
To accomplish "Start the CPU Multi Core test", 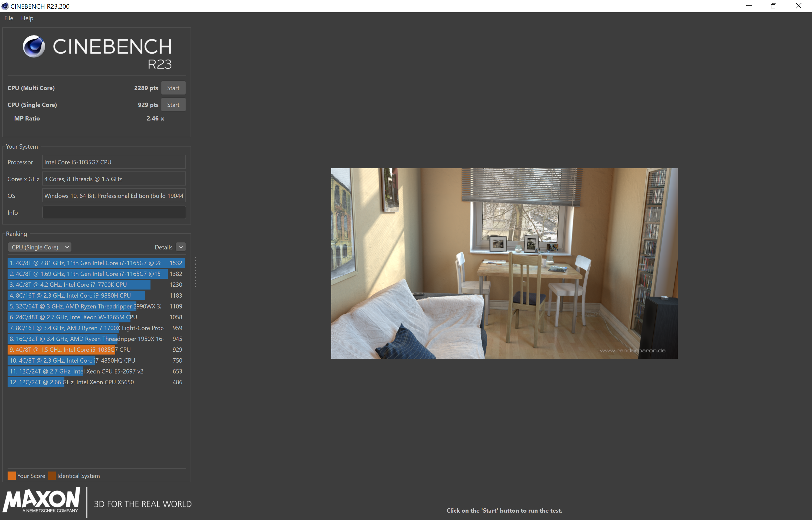I will [x=173, y=88].
